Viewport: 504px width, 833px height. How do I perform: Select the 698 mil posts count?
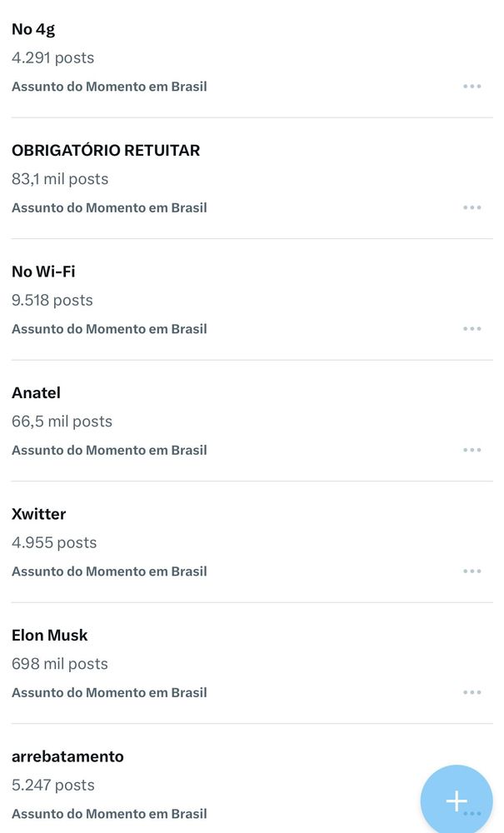pos(60,664)
